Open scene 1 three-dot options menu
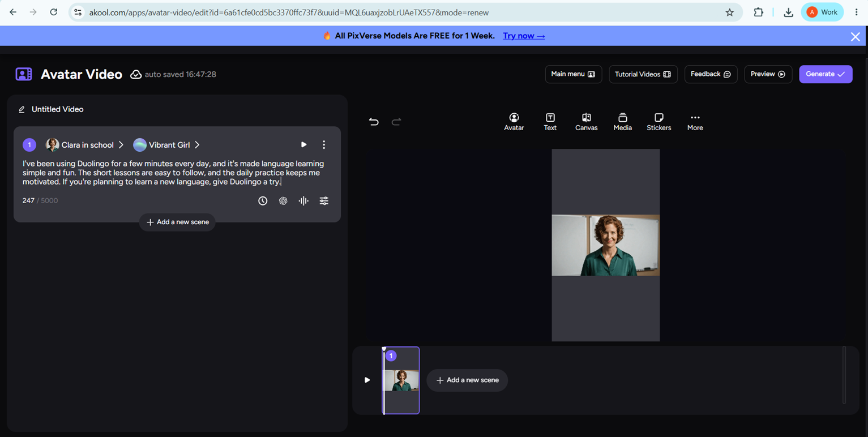 pyautogui.click(x=324, y=145)
